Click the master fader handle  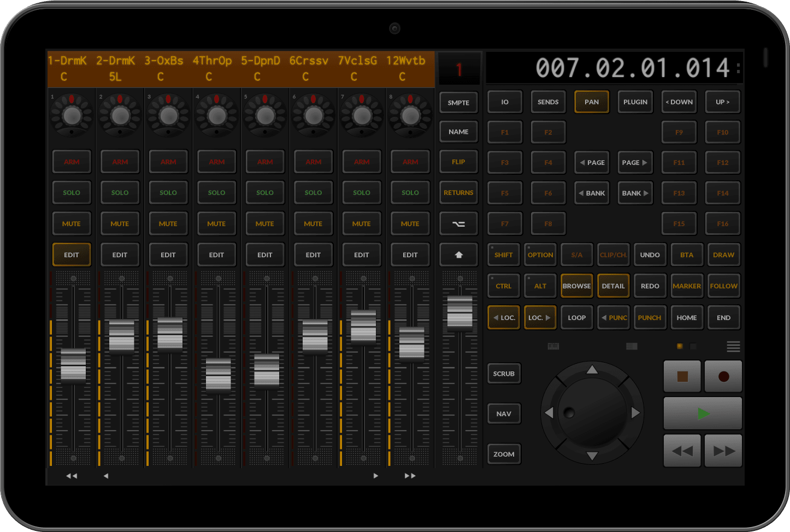pos(459,312)
